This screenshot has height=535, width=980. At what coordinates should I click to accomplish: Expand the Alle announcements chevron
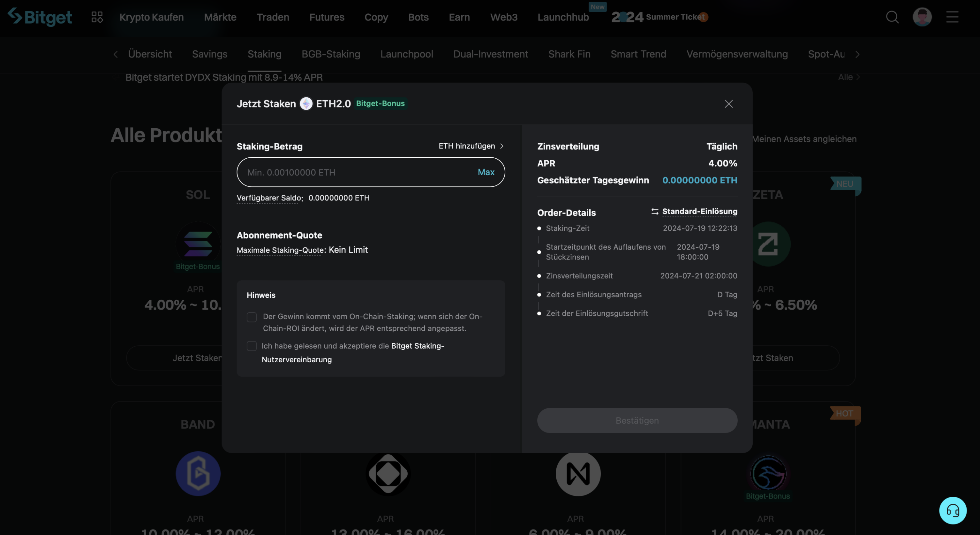[858, 77]
